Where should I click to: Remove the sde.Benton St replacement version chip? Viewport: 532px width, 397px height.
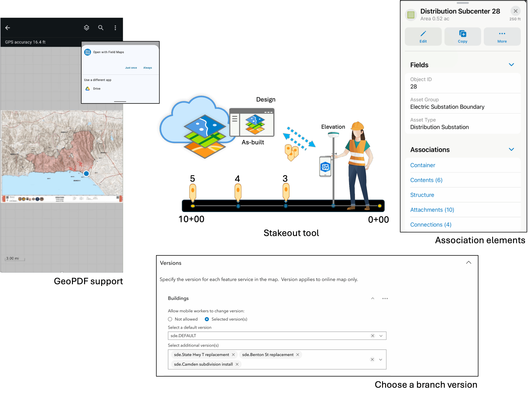click(297, 354)
